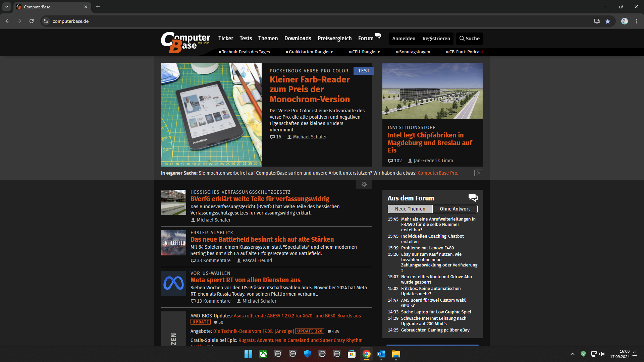Open the Tests menu item

[246, 39]
